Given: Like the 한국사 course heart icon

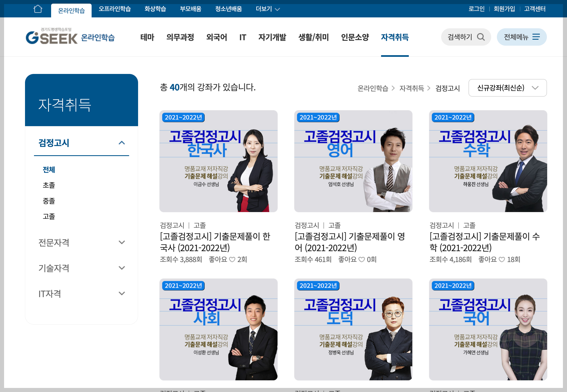Looking at the screenshot, I should (232, 260).
